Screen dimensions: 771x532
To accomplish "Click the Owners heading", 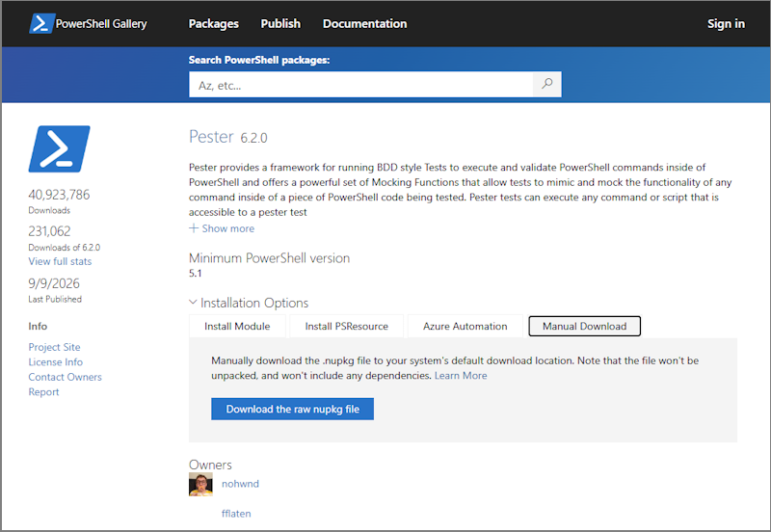I will (x=210, y=465).
